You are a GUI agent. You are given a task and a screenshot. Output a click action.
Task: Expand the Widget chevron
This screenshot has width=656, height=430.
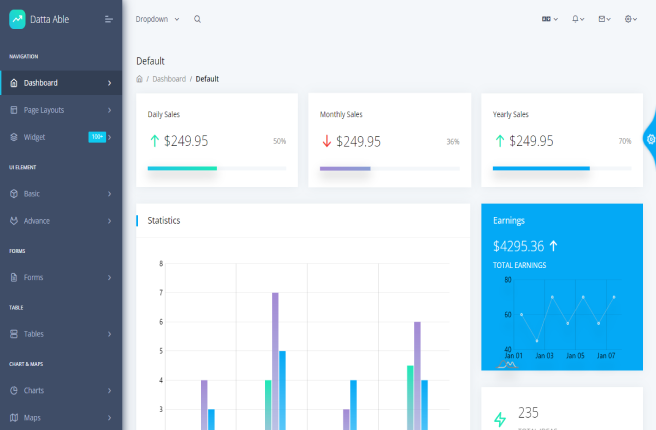pyautogui.click(x=110, y=137)
